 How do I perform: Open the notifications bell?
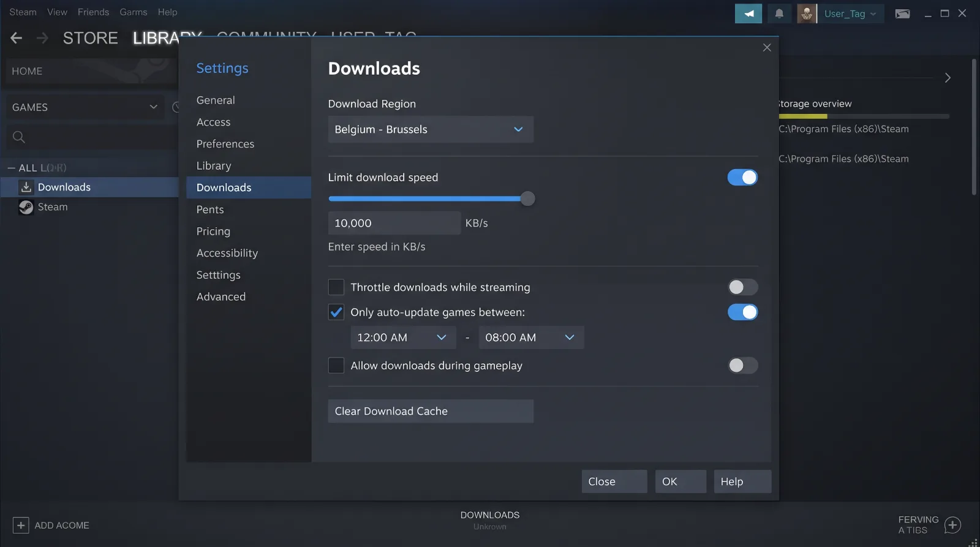pyautogui.click(x=779, y=13)
